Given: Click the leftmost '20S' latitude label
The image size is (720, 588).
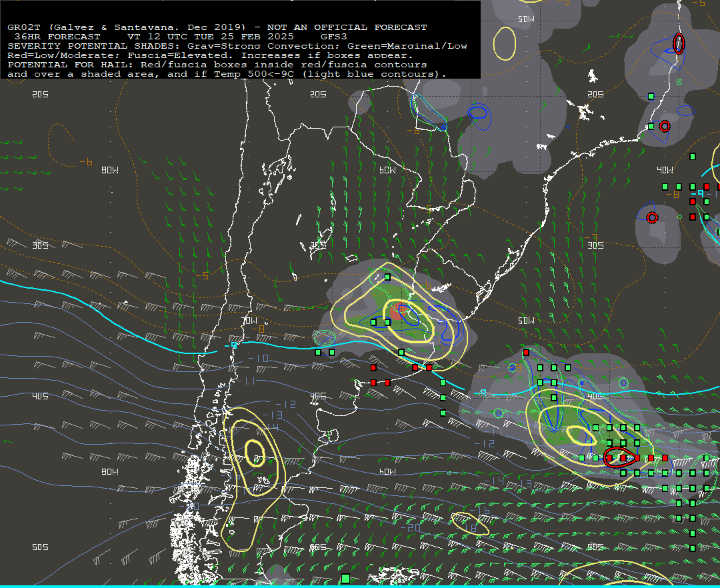Looking at the screenshot, I should 41,94.
